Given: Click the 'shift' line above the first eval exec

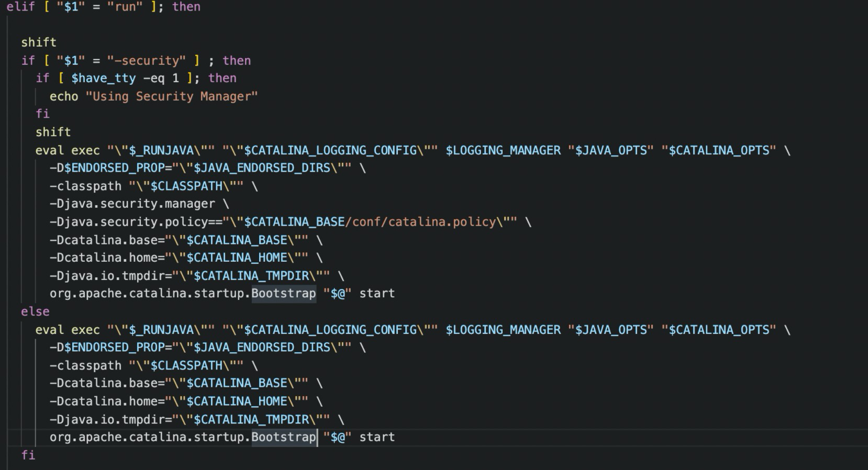Looking at the screenshot, I should (x=53, y=132).
